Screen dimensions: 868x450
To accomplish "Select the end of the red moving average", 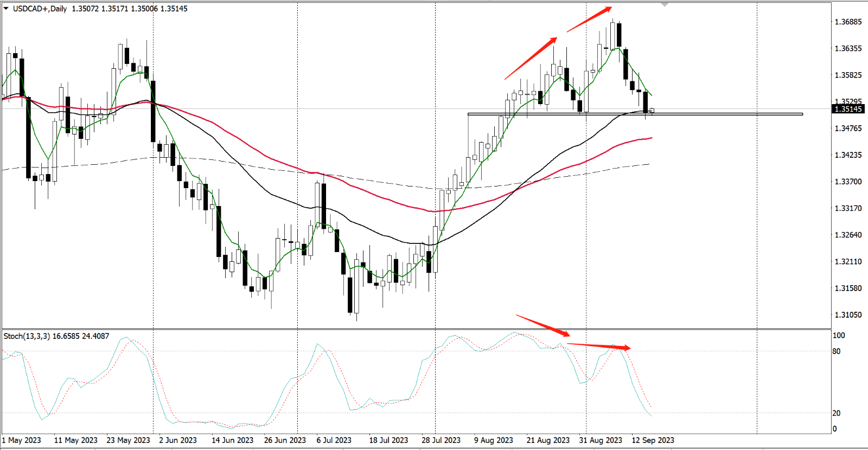I will [650, 138].
